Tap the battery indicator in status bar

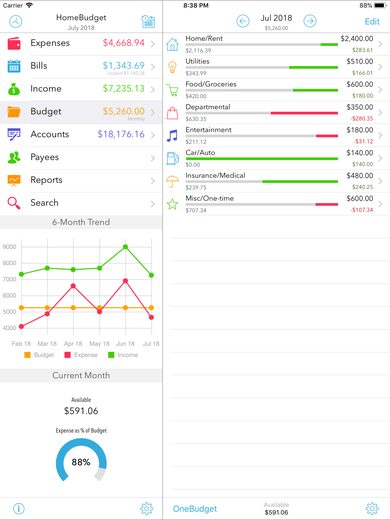pos(380,5)
